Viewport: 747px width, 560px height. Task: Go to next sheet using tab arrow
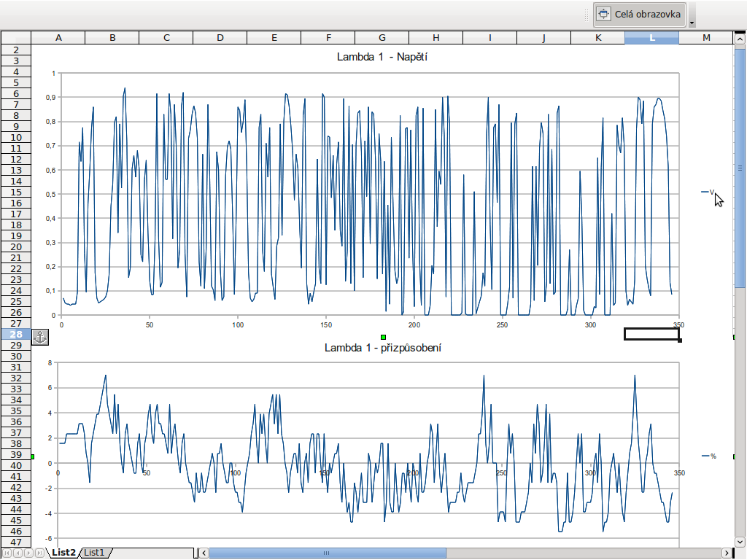[x=29, y=553]
